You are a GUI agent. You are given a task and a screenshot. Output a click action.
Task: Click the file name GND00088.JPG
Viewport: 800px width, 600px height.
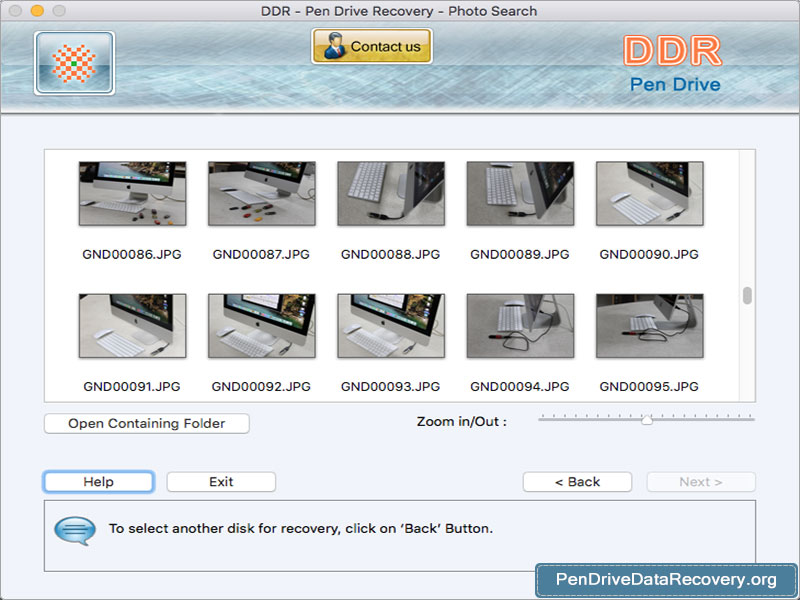(390, 254)
